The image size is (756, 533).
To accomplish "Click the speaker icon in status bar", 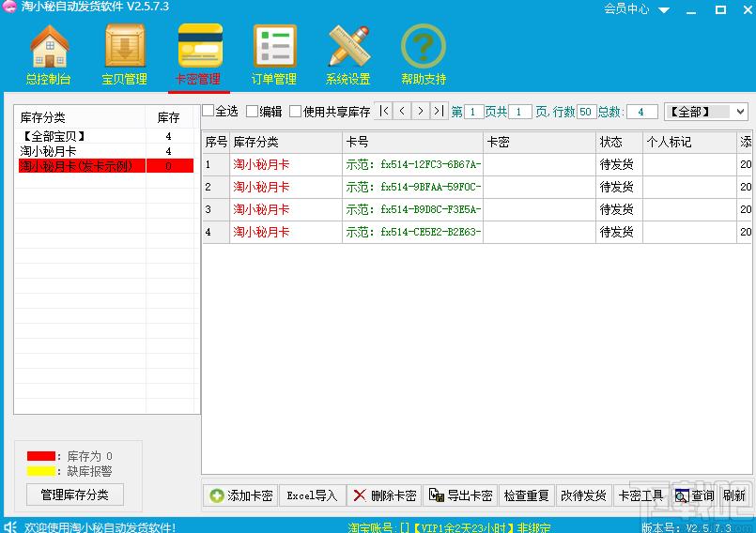I will coord(10,526).
